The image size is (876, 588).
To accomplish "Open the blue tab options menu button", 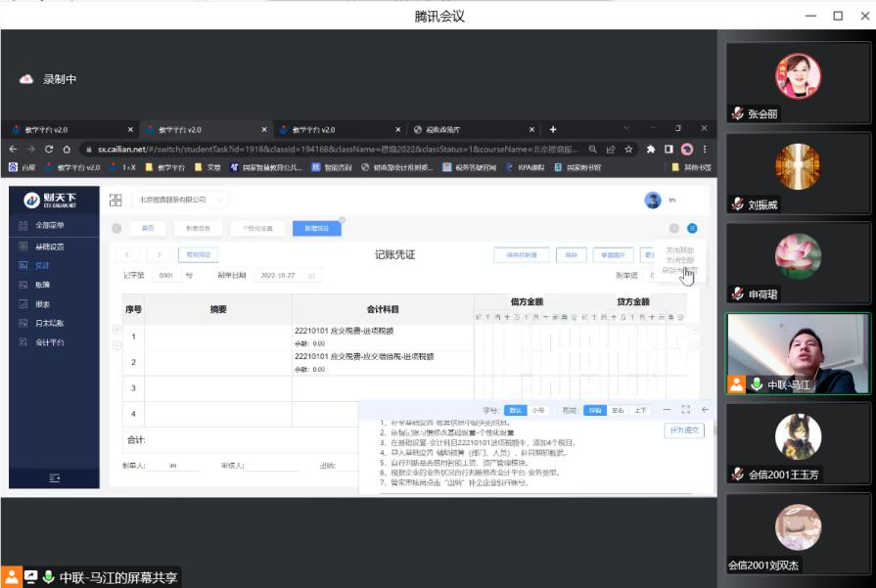I will [692, 228].
